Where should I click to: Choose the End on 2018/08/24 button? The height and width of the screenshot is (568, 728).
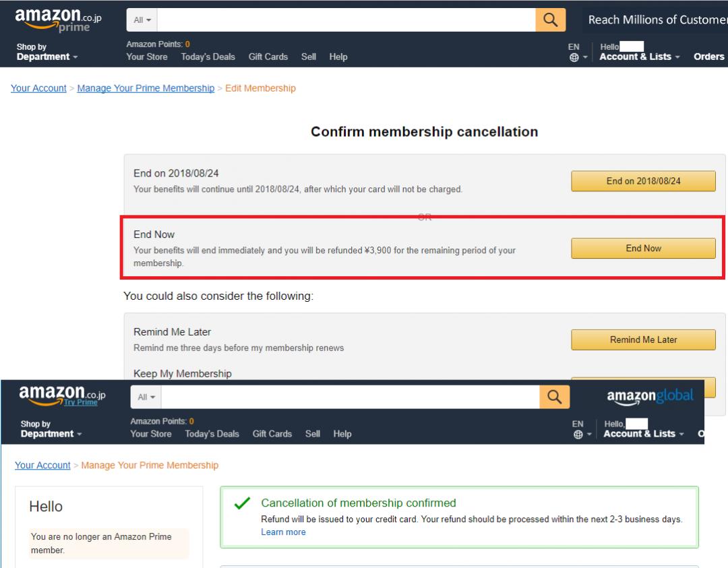point(643,181)
